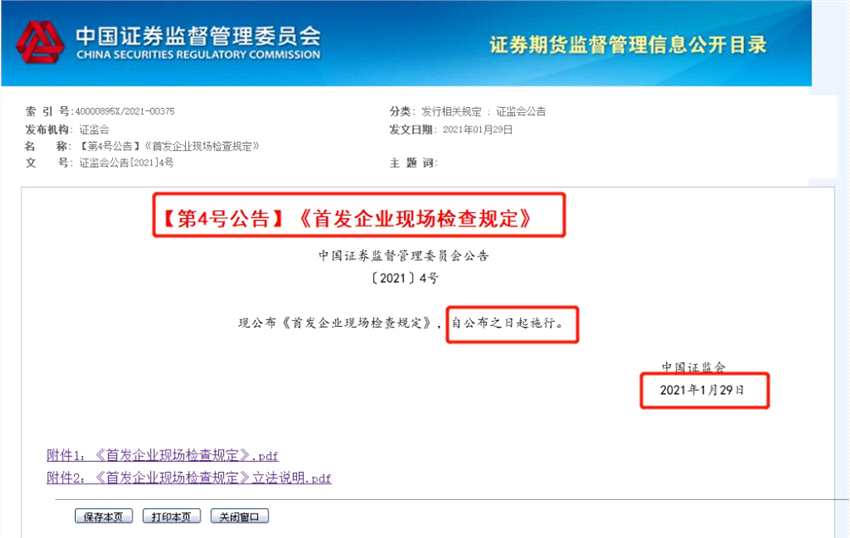Click the 证券期货监督管理信息公开目录 banner text
Image resolution: width=850 pixels, height=538 pixels.
pos(628,44)
